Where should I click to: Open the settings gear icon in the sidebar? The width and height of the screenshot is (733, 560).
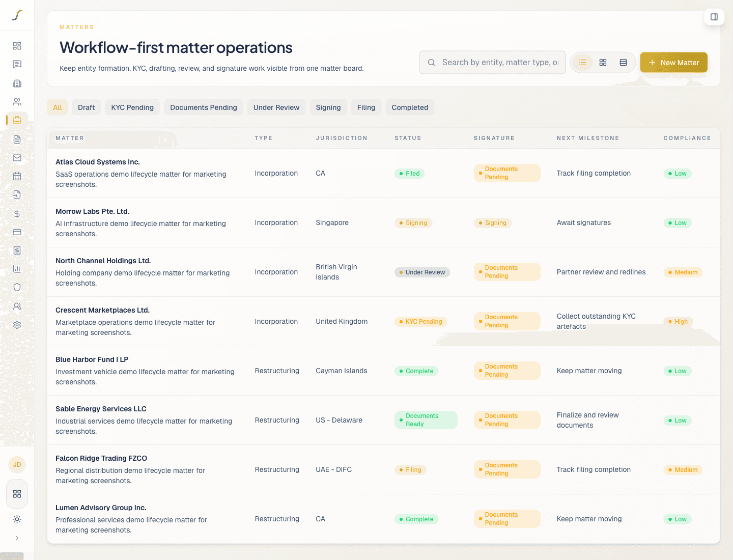(17, 325)
